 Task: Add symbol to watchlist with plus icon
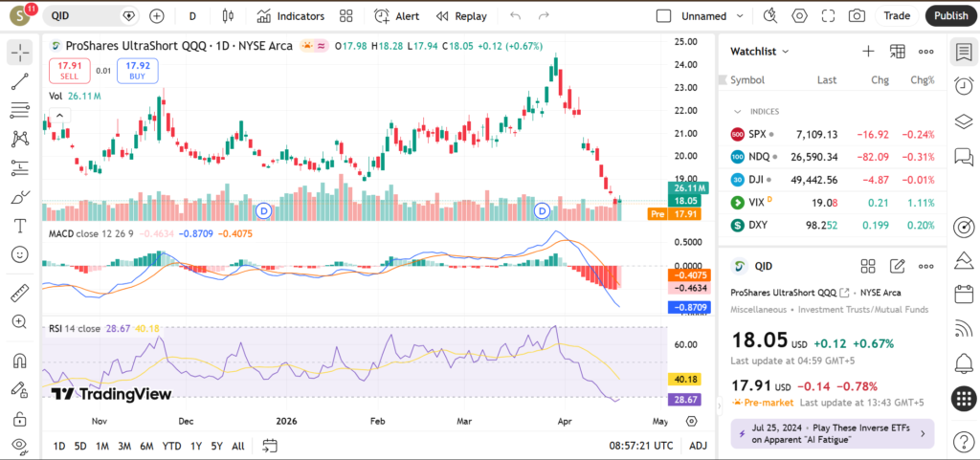click(868, 52)
